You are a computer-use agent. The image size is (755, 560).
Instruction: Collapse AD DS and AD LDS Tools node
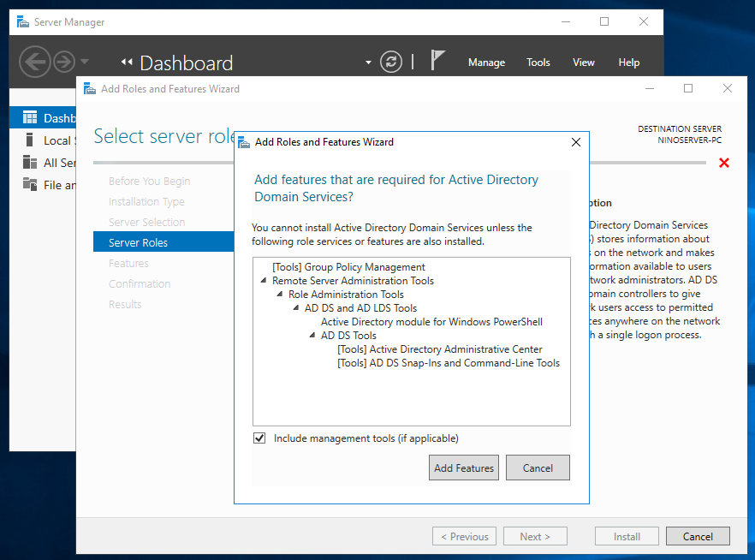tap(296, 307)
